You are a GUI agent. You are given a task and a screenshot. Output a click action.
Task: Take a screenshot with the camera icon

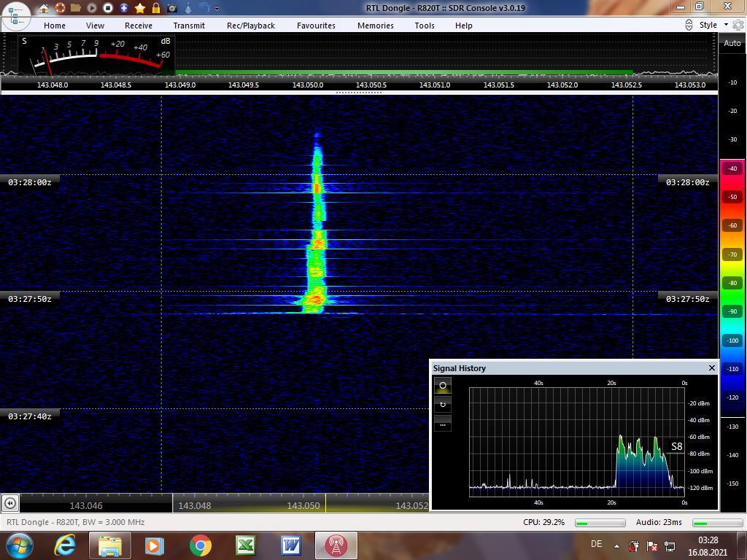click(x=172, y=8)
